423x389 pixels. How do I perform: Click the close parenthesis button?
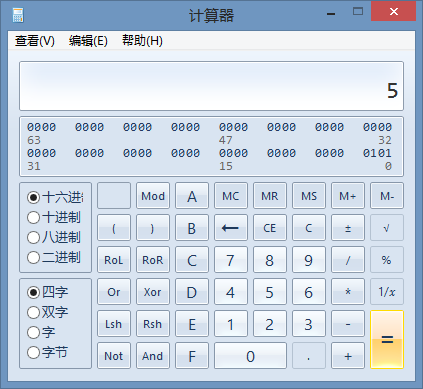pyautogui.click(x=153, y=228)
